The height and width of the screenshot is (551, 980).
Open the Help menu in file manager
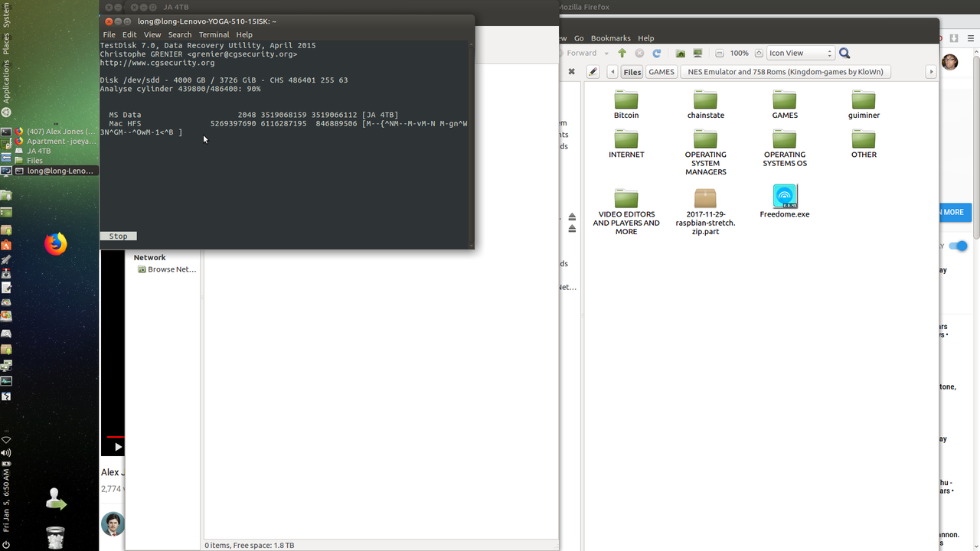(x=646, y=37)
